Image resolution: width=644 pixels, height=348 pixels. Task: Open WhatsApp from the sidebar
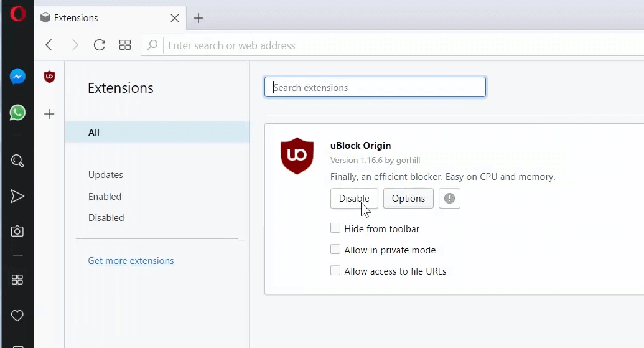17,113
